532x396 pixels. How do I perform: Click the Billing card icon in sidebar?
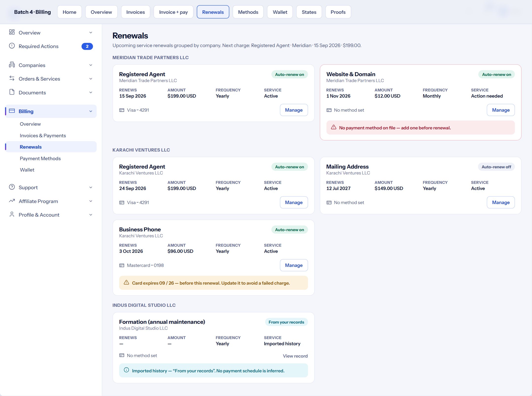(12, 111)
